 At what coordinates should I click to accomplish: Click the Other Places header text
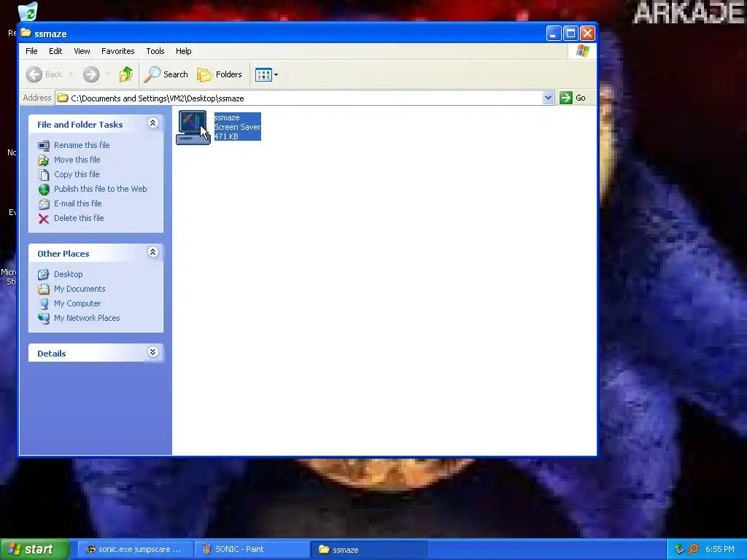63,254
